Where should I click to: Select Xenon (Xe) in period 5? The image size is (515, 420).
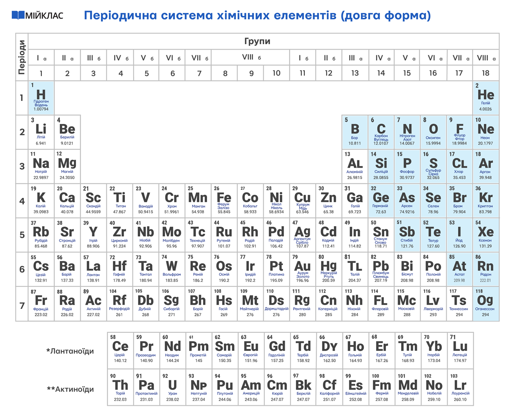tap(485, 234)
